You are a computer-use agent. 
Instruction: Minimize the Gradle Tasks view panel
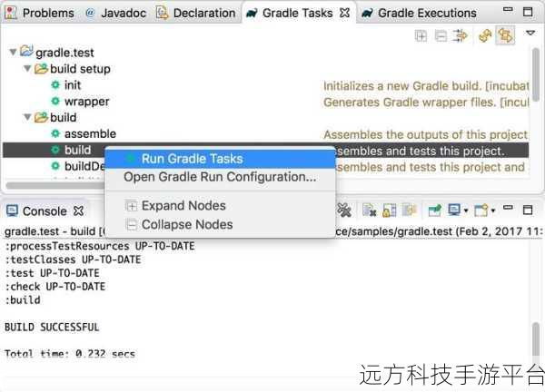point(508,9)
